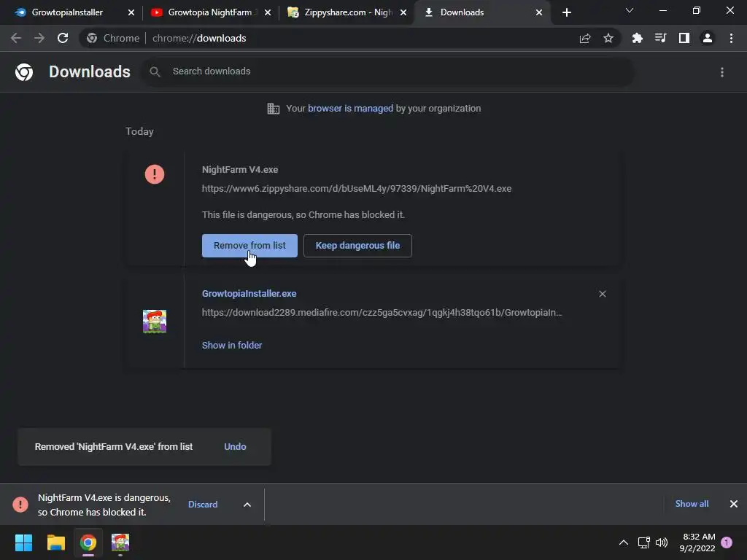This screenshot has width=747, height=560.
Task: Open the Windows Start menu
Action: tap(23, 542)
